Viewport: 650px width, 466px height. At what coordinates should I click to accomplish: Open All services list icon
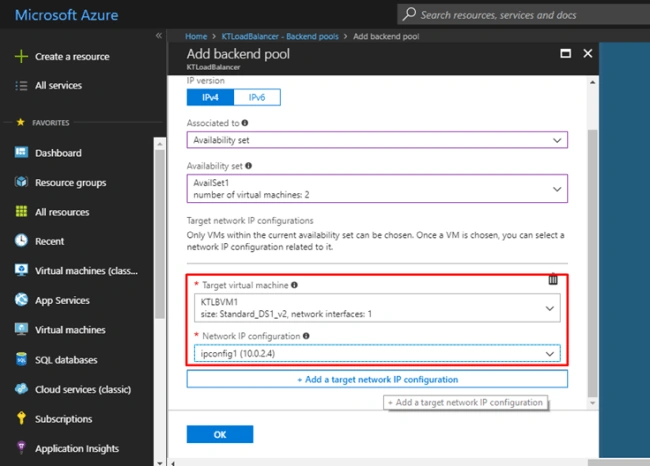coord(21,85)
